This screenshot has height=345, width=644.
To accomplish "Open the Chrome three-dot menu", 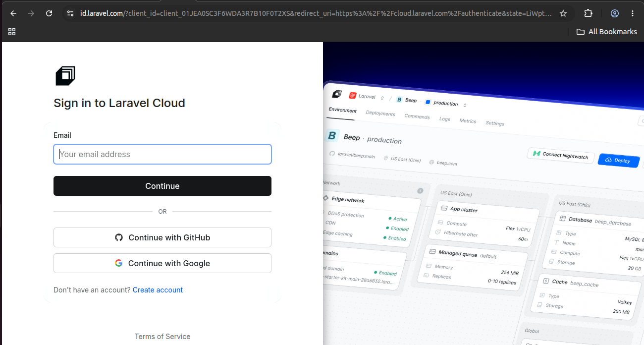I will click(x=633, y=13).
